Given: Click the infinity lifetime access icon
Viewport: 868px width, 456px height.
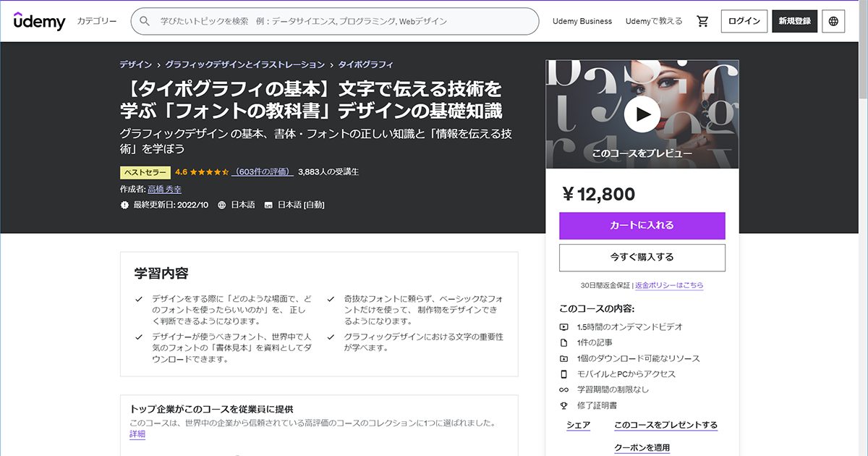Looking at the screenshot, I should [x=564, y=390].
